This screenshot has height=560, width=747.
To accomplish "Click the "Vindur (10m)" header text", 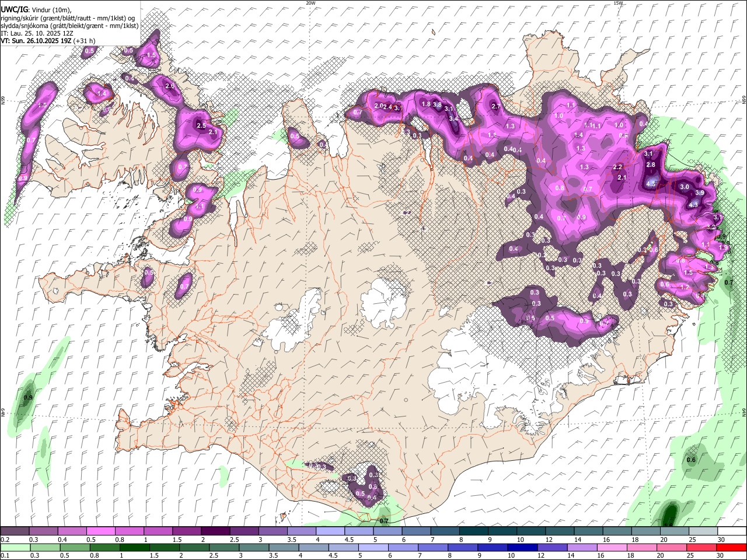I will pyautogui.click(x=51, y=10).
